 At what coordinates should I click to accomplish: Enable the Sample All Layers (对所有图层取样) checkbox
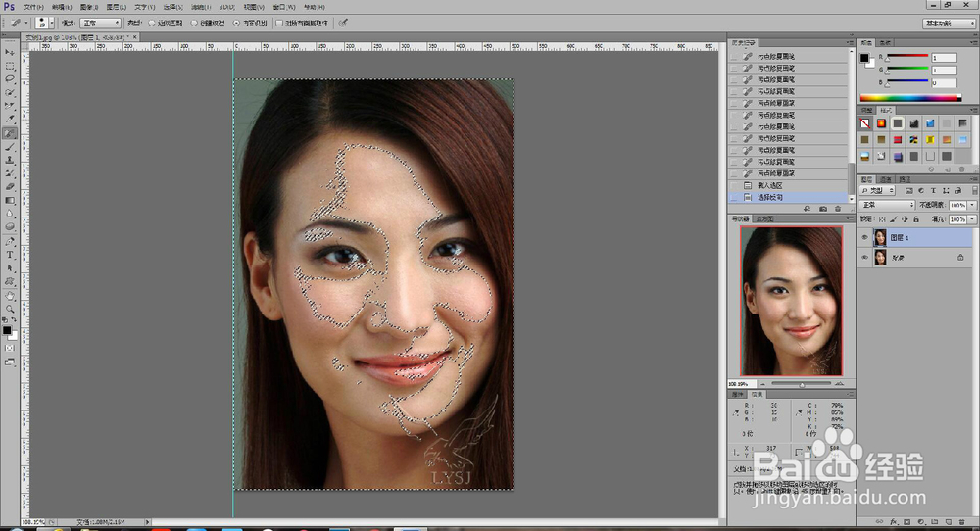(279, 24)
